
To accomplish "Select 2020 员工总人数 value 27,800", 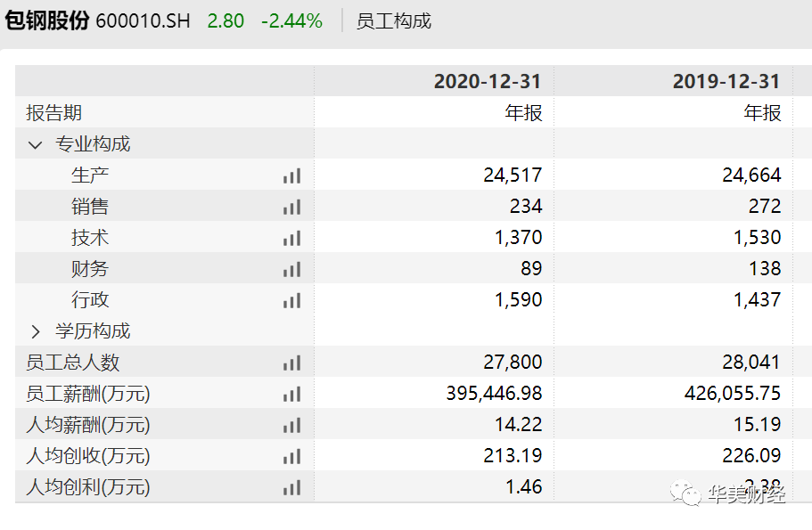I will click(x=512, y=363).
